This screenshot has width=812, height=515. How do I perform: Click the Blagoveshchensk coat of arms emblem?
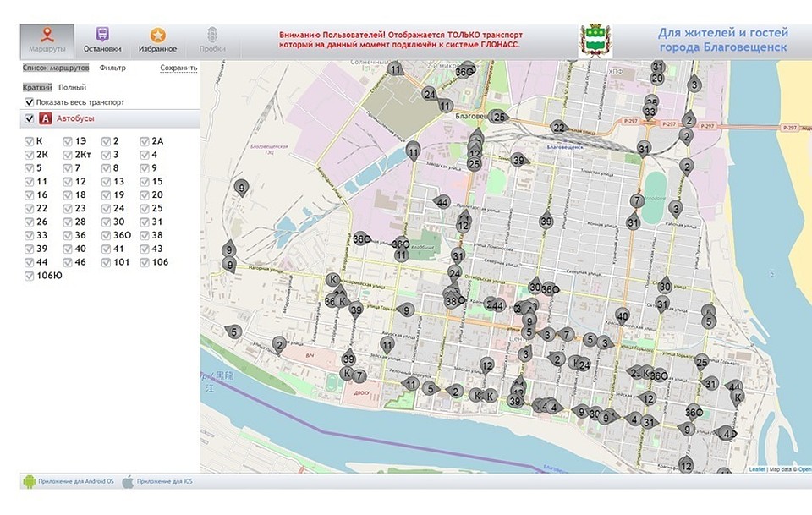click(595, 41)
